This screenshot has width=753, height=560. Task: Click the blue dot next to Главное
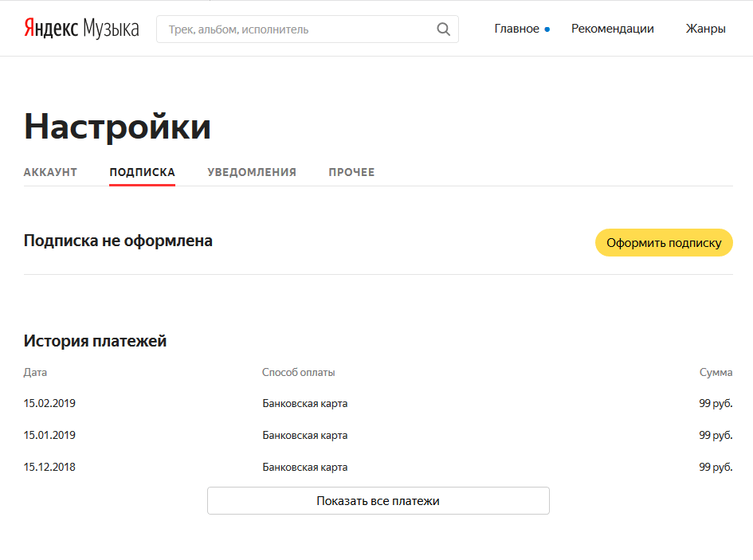pos(547,29)
